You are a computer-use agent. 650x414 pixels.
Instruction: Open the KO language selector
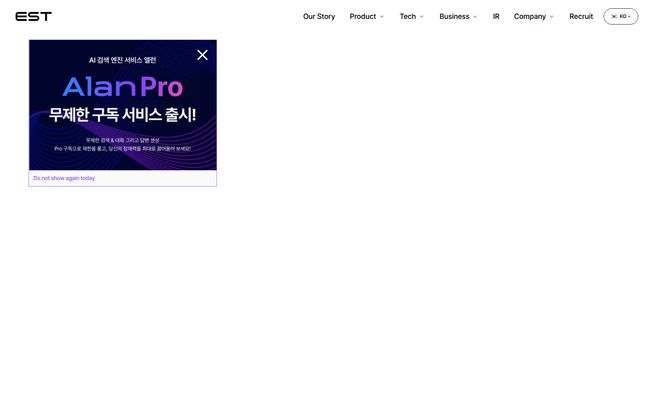tap(621, 17)
